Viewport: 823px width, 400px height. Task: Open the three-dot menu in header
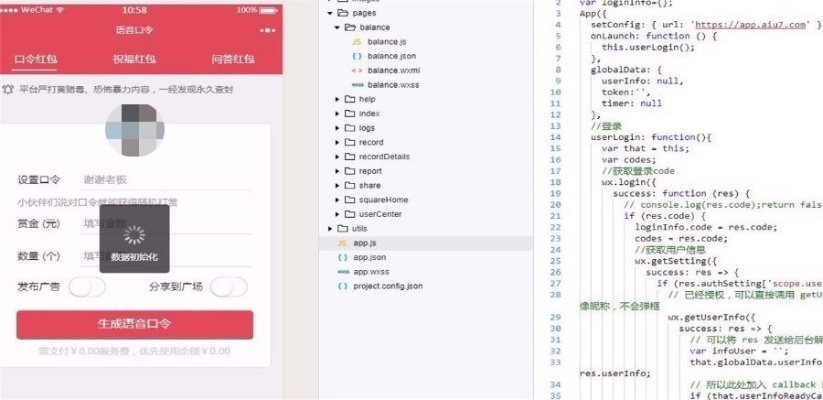(267, 31)
